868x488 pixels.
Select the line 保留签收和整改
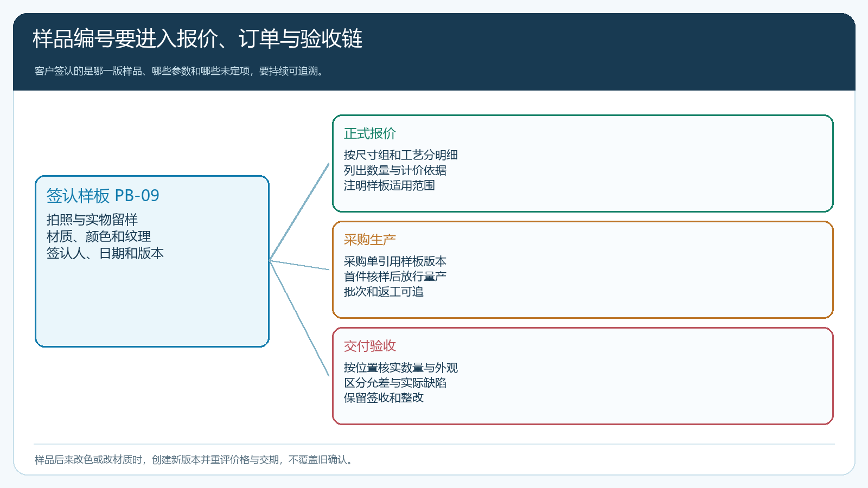384,397
